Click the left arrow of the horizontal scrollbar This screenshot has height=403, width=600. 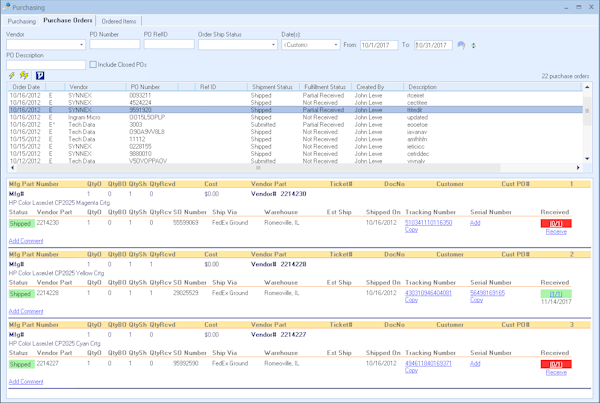(x=12, y=168)
